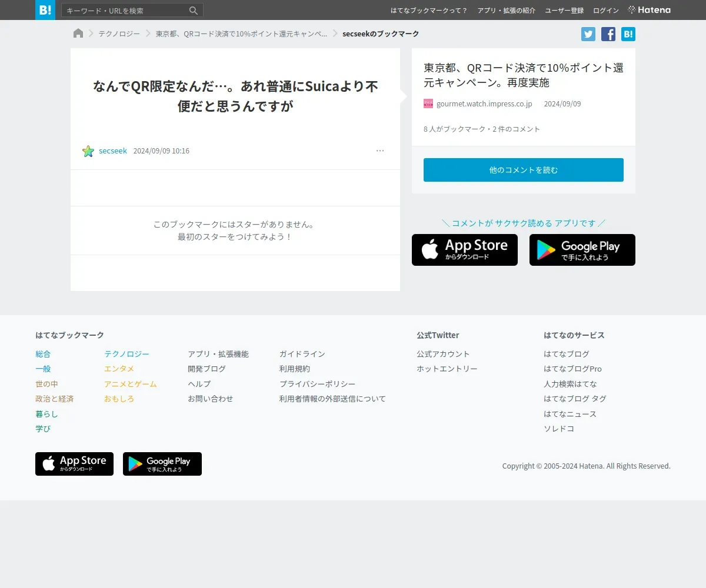706x588 pixels.
Task: Click the Hatena Bookmark B! logo
Action: coord(45,10)
